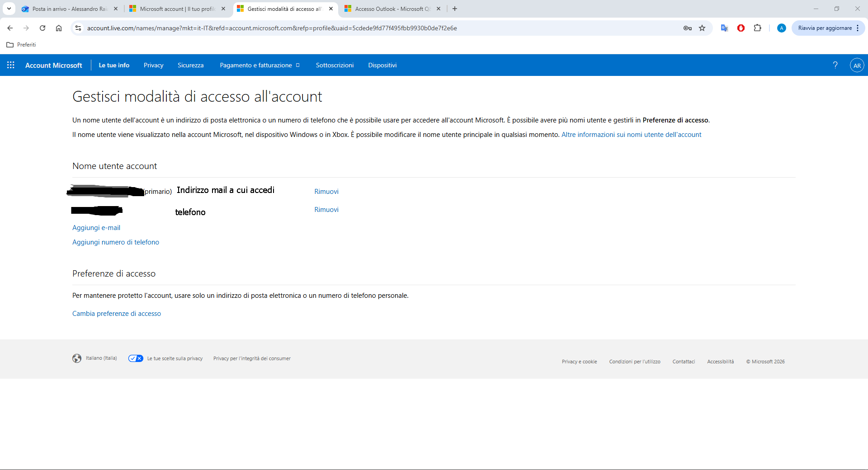Open Privacy e cookie footer link

tap(580, 362)
